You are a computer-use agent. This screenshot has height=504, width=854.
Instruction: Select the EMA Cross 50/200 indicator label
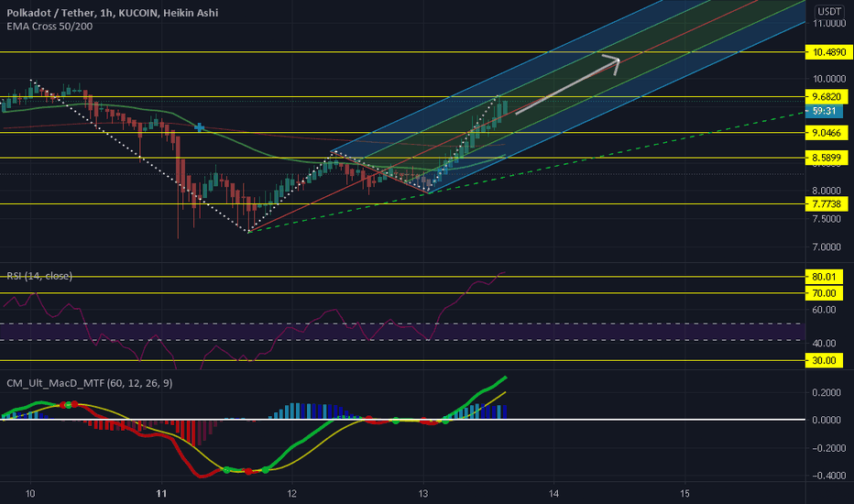[49, 27]
